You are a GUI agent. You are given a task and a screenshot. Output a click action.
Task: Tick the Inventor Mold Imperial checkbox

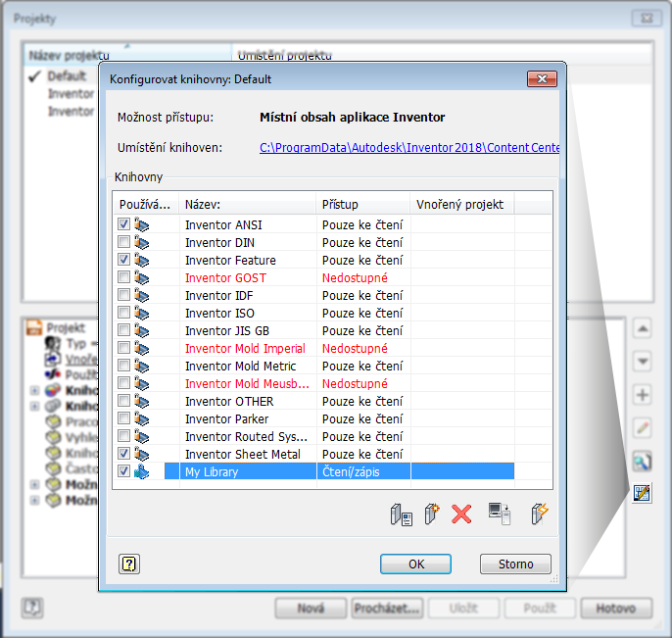click(x=123, y=347)
